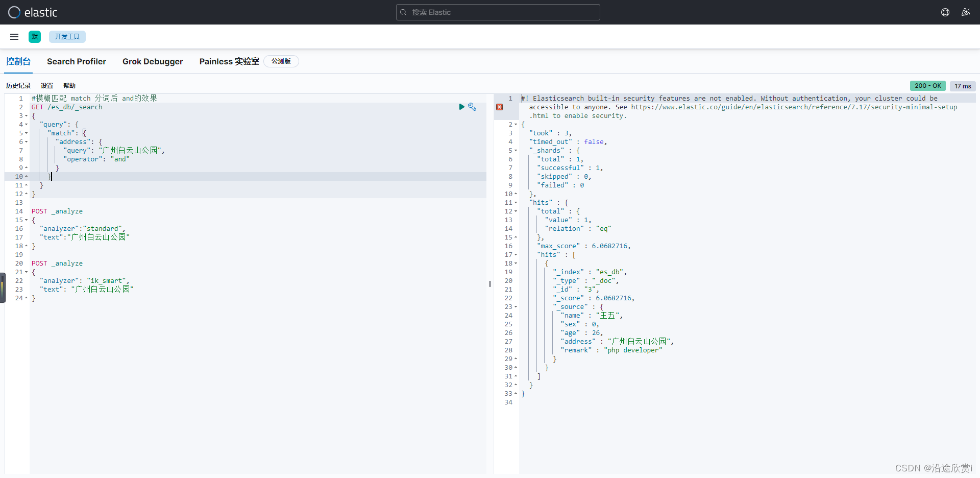
Task: Fold the POST _analyze body at line 15
Action: tap(27, 220)
